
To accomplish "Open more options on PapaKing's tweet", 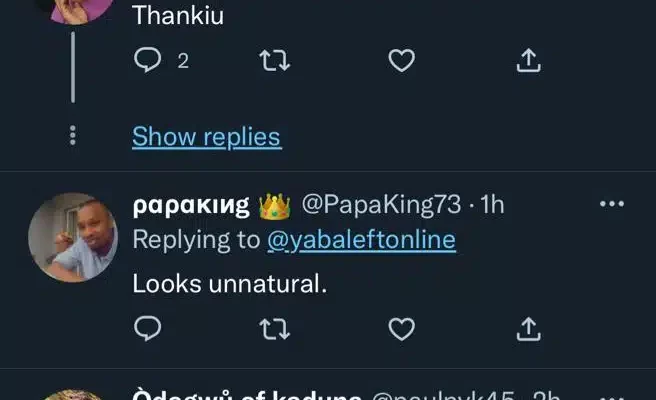I will point(611,205).
